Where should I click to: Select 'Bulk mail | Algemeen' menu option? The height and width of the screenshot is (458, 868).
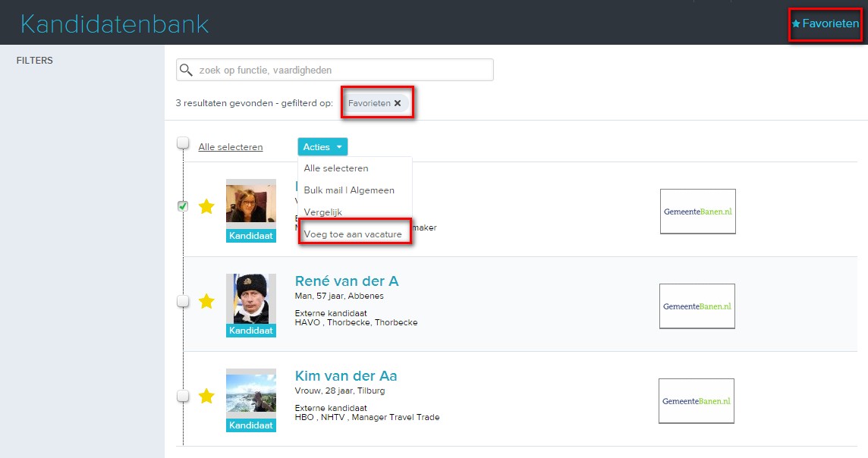349,190
